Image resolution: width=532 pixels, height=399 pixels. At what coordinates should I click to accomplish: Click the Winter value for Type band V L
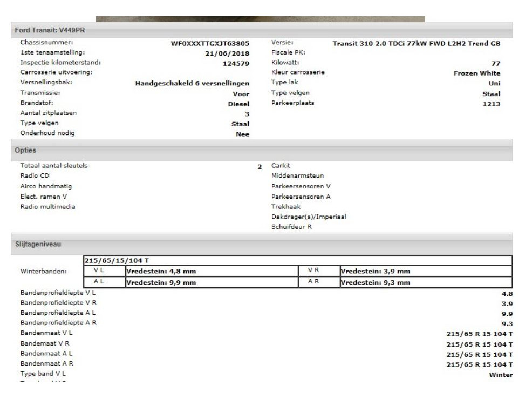(500, 375)
